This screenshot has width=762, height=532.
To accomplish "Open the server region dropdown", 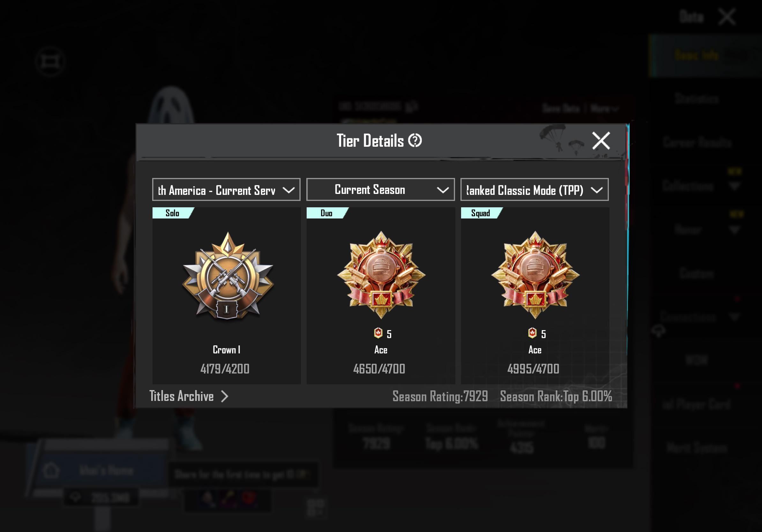I will [x=226, y=189].
